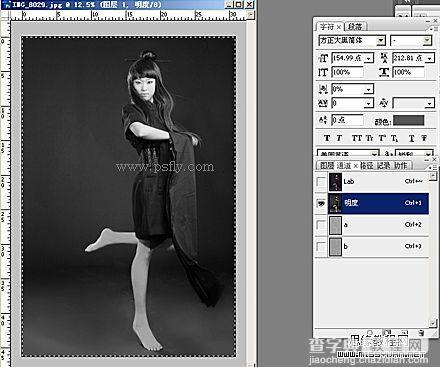440x367 pixels.
Task: Switch to the 图层 tab
Action: 327,165
